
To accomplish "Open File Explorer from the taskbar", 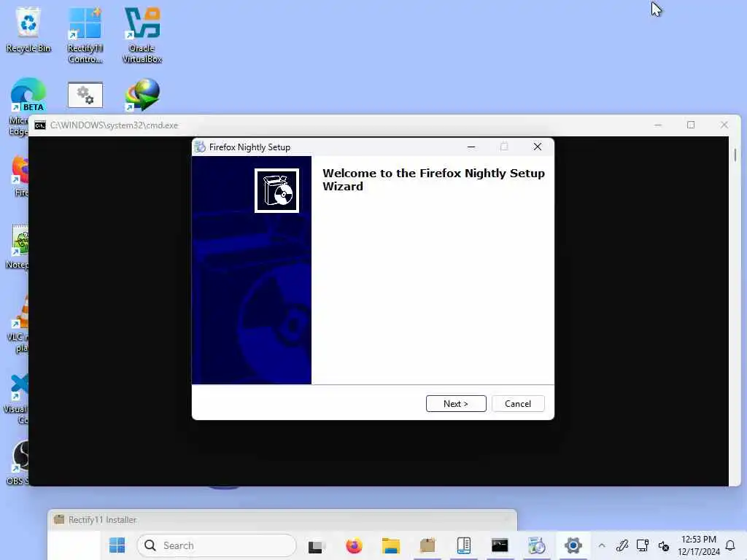I will [x=391, y=545].
